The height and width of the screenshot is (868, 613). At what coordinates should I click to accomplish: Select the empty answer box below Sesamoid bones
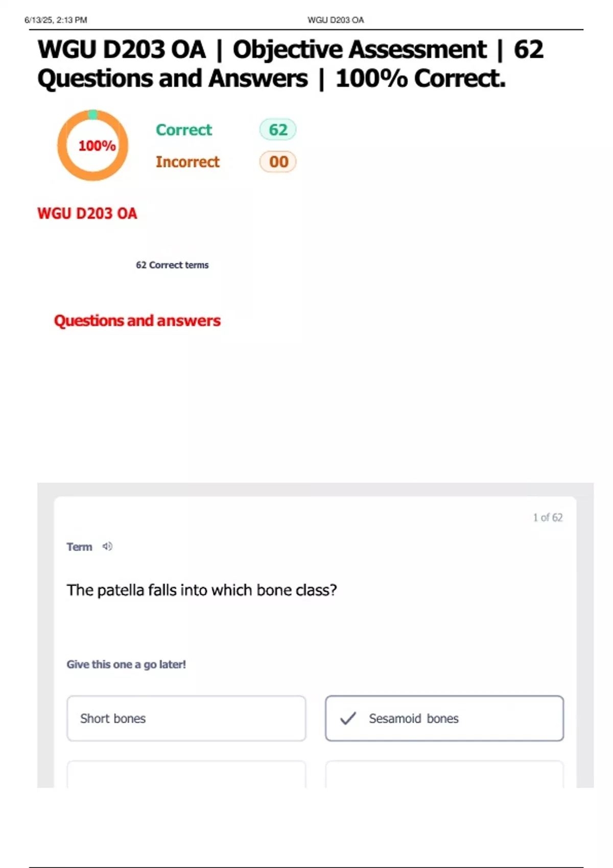(444, 775)
